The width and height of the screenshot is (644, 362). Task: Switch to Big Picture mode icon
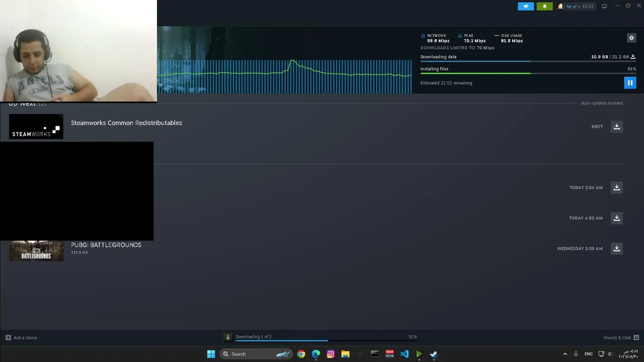604,6
